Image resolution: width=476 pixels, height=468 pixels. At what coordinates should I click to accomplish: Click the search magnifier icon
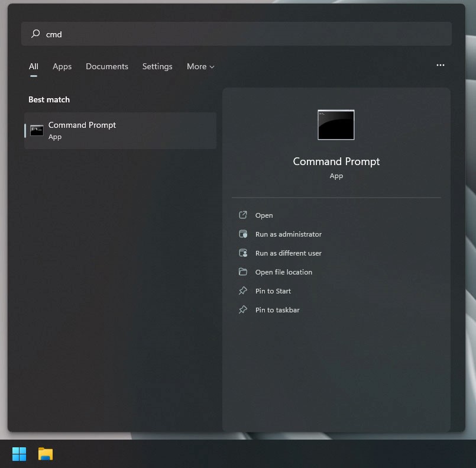[34, 34]
